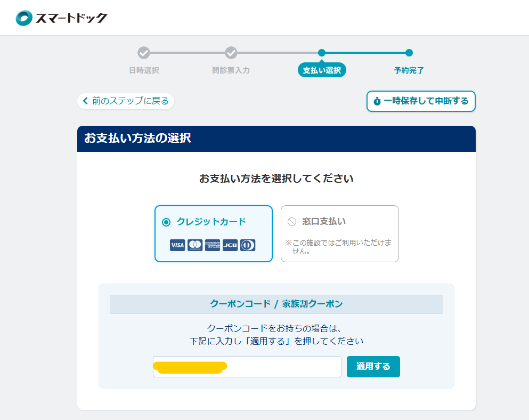This screenshot has width=529, height=420.
Task: Go back via 前のステップに戻る
Action: tap(126, 101)
